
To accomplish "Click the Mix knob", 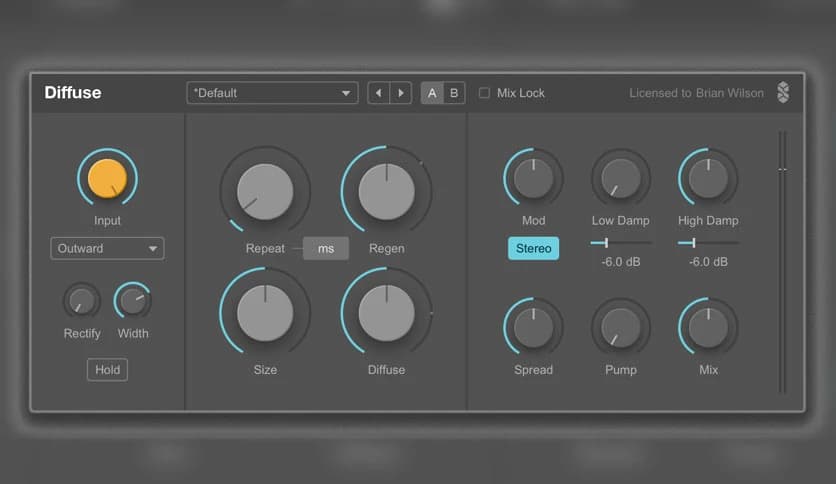I will point(708,327).
